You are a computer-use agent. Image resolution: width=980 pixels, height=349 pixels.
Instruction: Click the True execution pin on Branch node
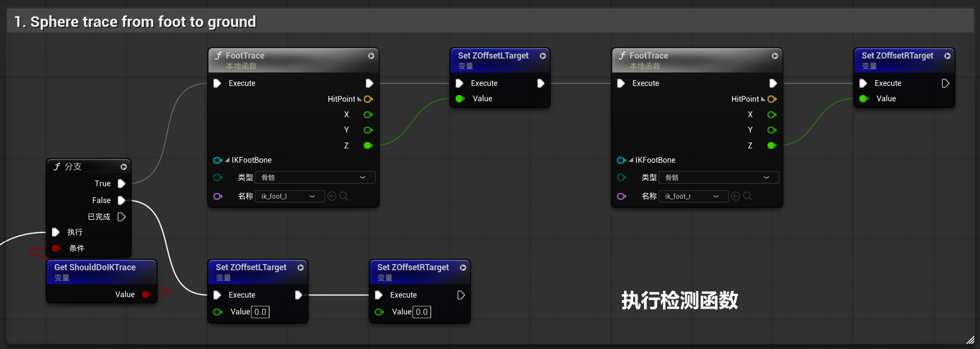pyautogui.click(x=122, y=183)
